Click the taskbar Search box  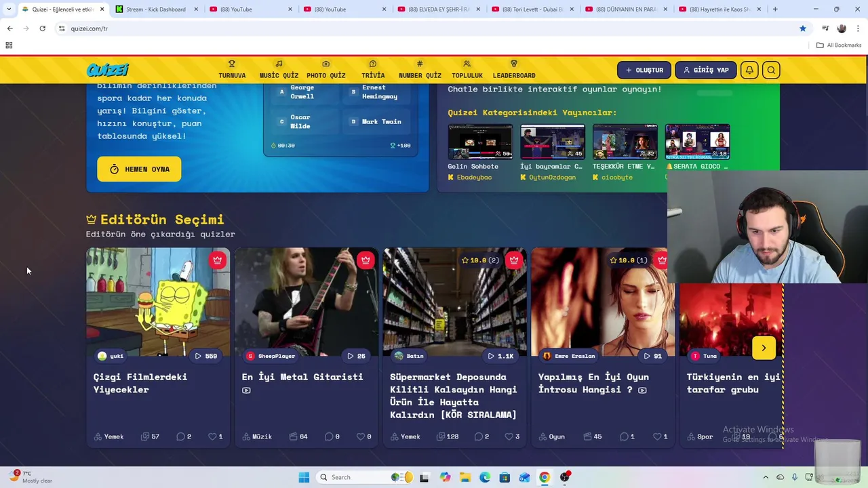coord(366,477)
